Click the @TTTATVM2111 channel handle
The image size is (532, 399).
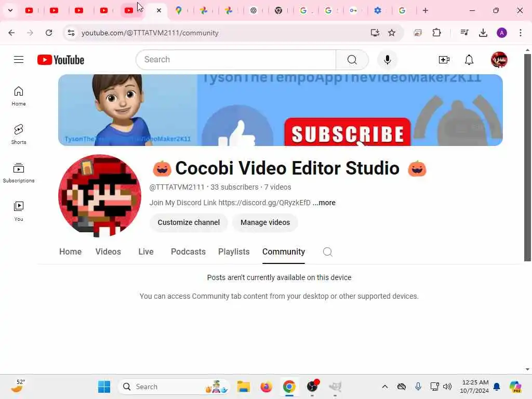[177, 187]
